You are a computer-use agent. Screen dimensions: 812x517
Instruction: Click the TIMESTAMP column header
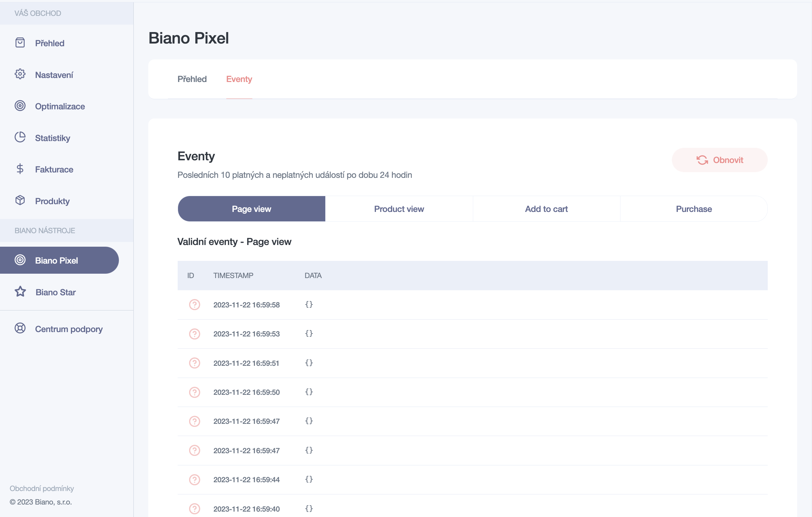tap(233, 275)
